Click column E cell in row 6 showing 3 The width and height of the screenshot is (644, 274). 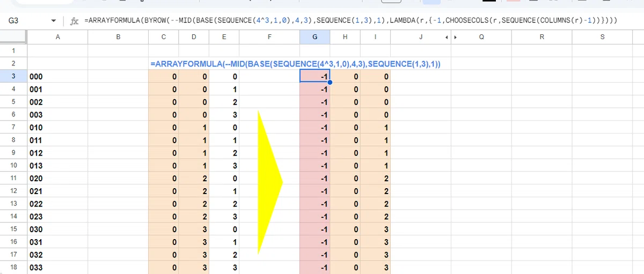[x=224, y=115]
